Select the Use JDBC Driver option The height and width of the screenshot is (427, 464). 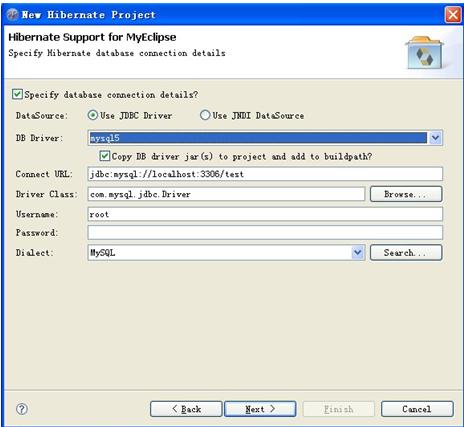(x=92, y=115)
